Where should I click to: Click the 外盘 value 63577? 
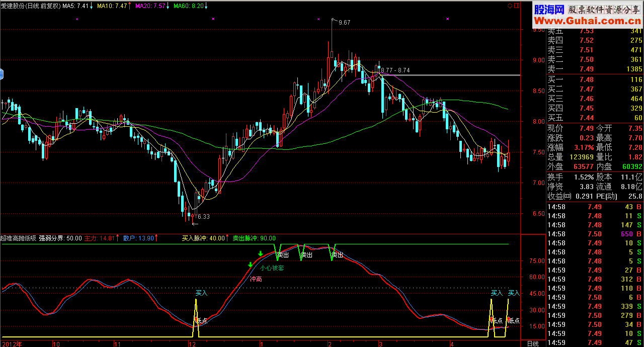[584, 166]
